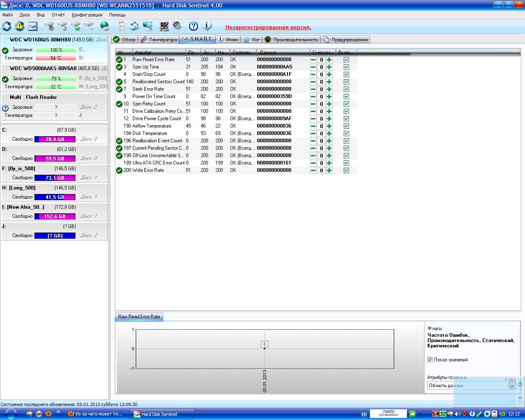This screenshot has width=525, height=420.
Task: Switch to the Температура tab
Action: click(x=158, y=39)
